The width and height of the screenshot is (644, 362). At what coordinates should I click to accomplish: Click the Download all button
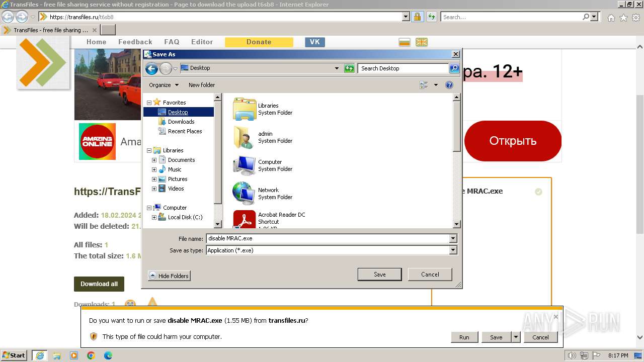click(99, 284)
